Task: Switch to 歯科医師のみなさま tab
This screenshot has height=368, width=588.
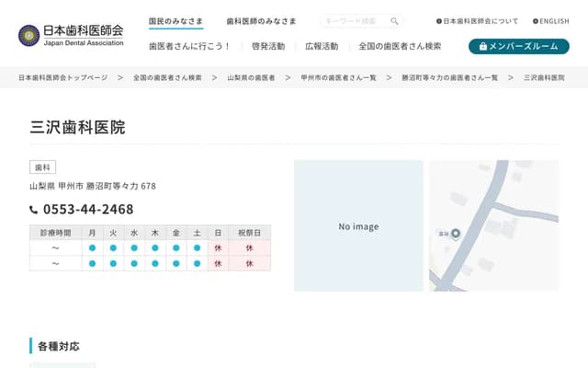Action: coord(261,21)
